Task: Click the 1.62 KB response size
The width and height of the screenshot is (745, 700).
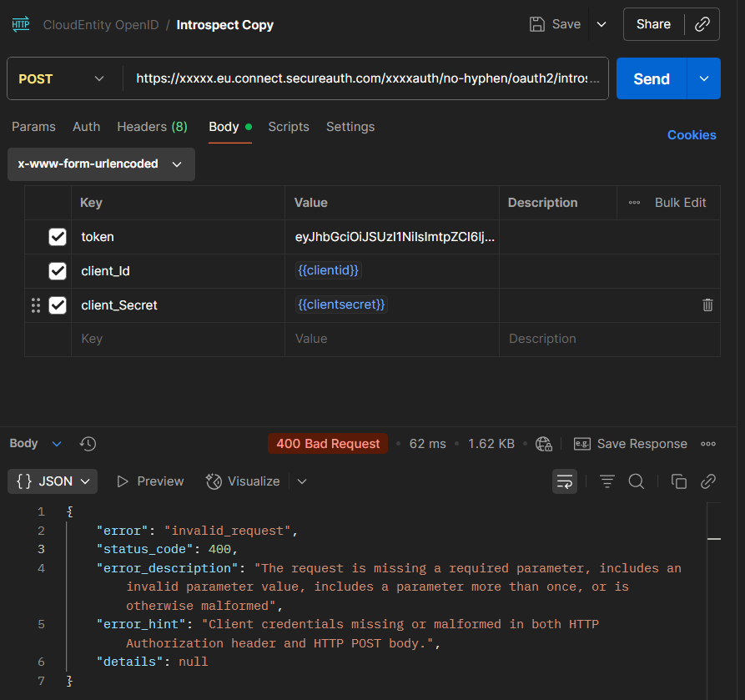Action: (491, 444)
